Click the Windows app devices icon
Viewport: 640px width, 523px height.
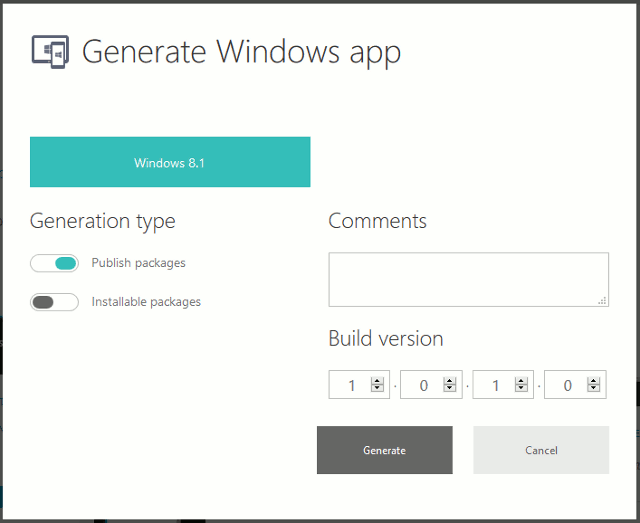(50, 52)
